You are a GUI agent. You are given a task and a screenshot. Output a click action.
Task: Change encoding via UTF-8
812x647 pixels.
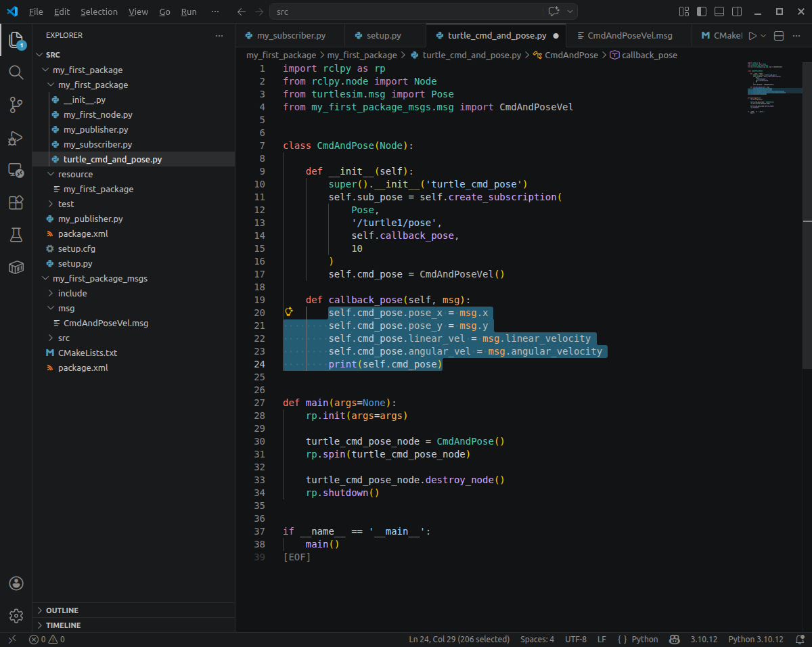[x=576, y=639]
